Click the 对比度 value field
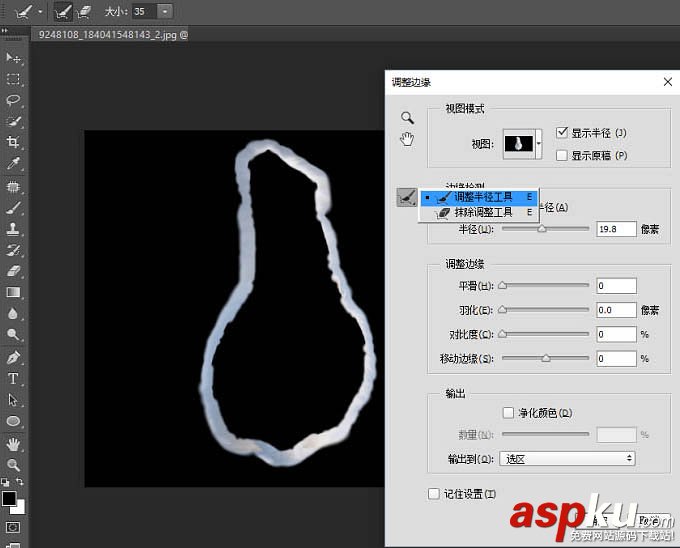The height and width of the screenshot is (548, 680). (616, 334)
